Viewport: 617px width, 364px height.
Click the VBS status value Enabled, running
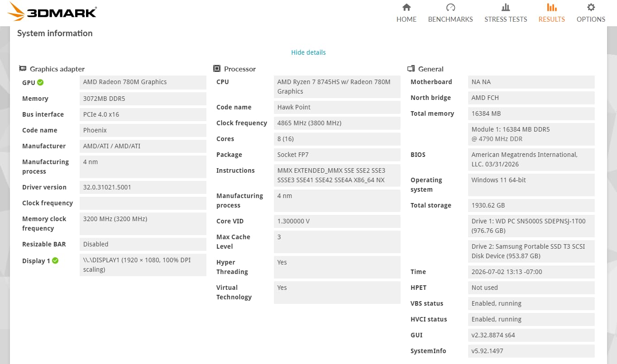531,303
